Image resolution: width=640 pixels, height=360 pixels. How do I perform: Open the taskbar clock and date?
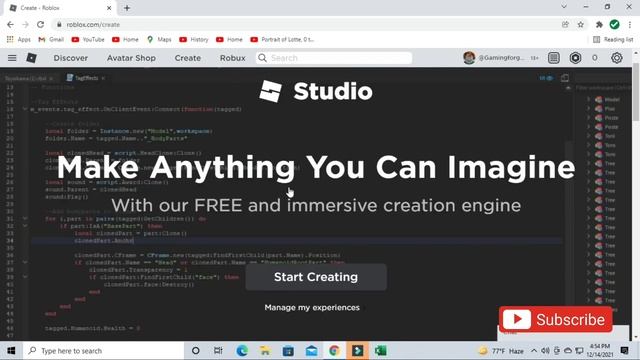pos(600,351)
